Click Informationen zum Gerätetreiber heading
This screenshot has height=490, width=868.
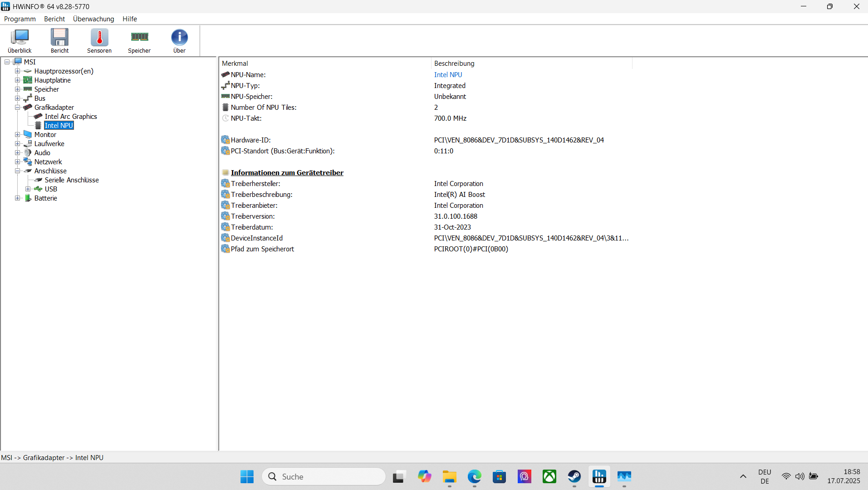(x=287, y=173)
